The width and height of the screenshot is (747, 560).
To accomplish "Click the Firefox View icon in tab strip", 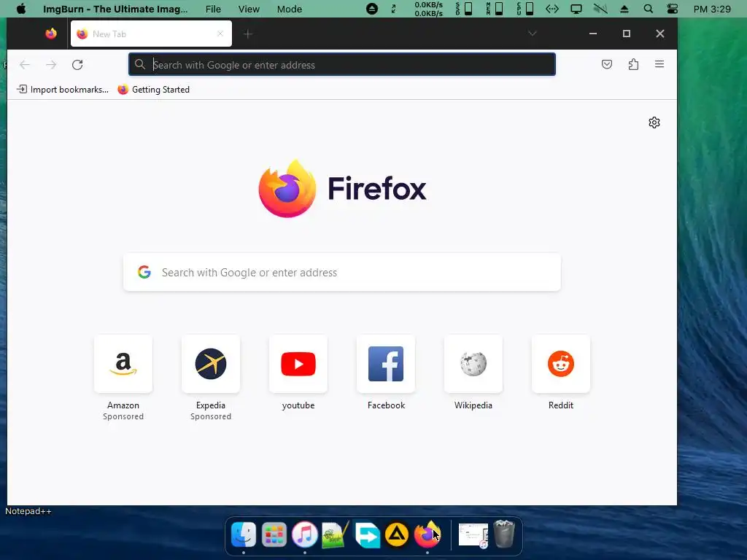I will (51, 34).
